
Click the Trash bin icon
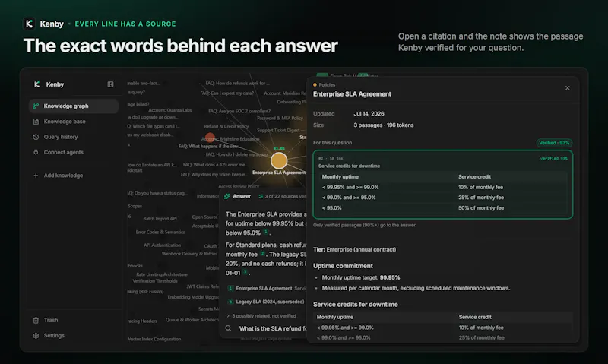point(36,320)
